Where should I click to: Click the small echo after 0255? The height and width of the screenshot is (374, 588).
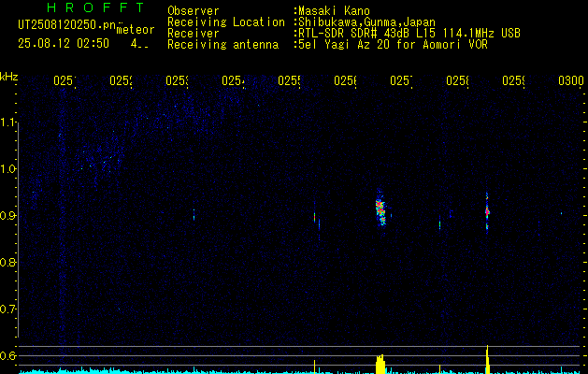tap(315, 217)
